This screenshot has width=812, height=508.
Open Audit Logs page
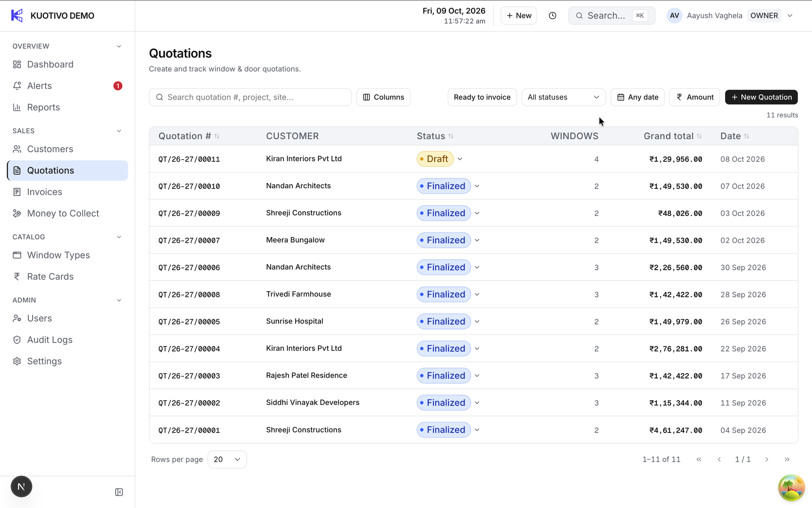point(67,340)
